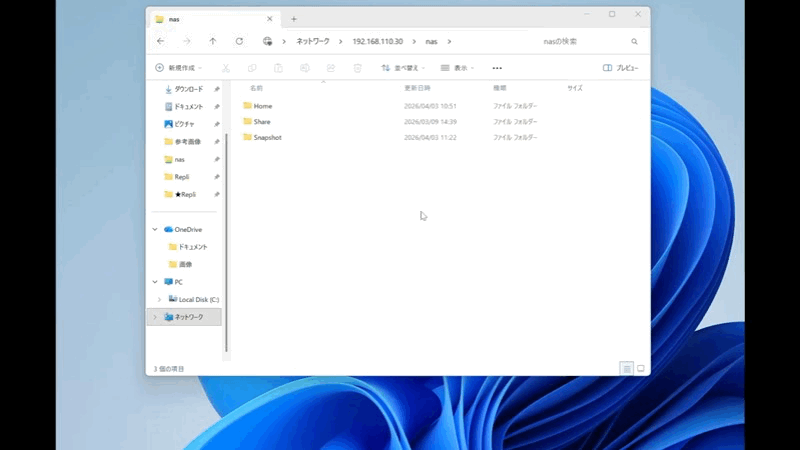
Task: Go back with the left arrow
Action: tap(161, 41)
